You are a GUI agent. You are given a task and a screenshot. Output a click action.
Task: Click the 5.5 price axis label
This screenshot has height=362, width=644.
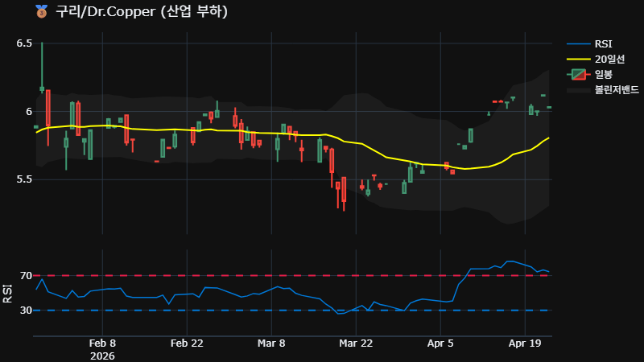24,179
